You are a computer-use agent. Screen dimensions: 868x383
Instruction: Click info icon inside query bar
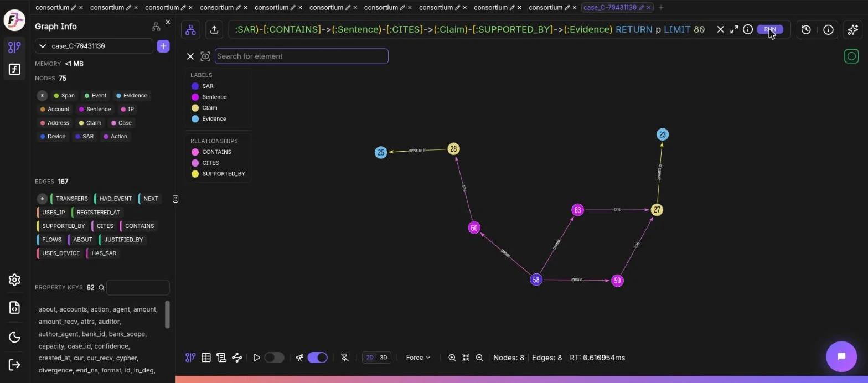tap(748, 29)
